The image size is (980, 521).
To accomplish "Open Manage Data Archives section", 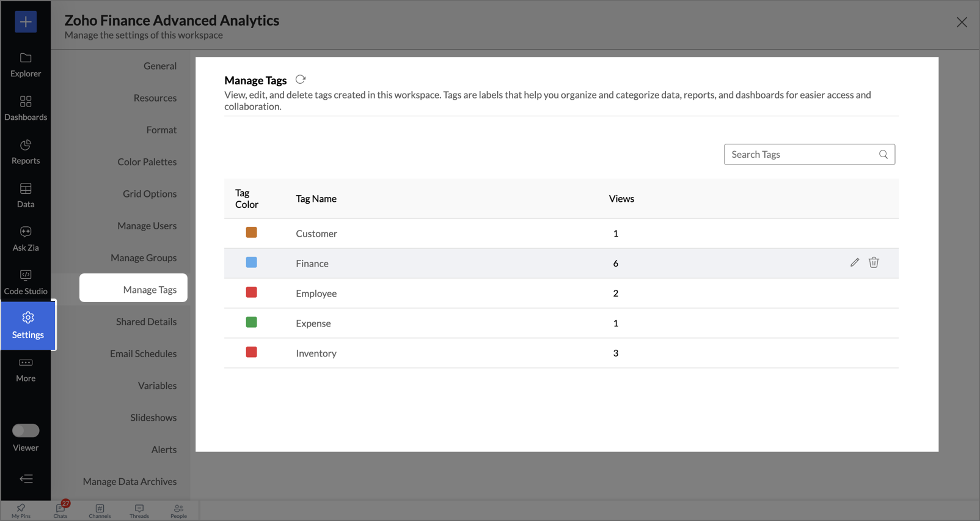I will pyautogui.click(x=130, y=481).
